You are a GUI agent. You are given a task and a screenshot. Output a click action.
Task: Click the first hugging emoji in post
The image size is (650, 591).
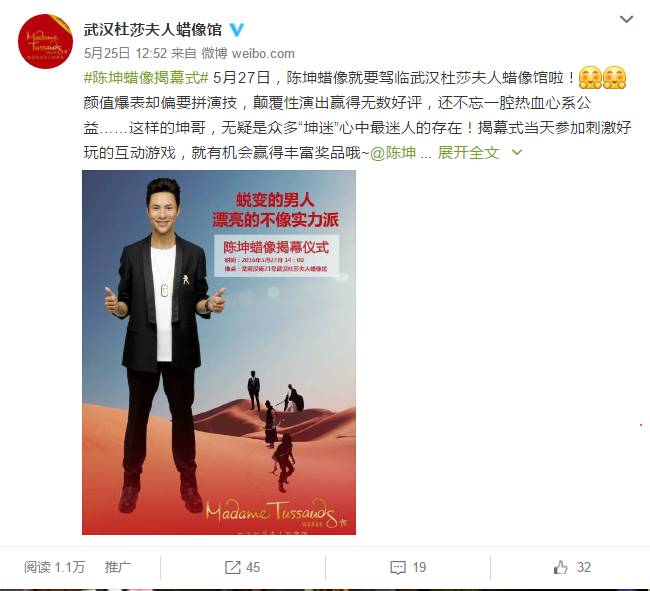590,78
